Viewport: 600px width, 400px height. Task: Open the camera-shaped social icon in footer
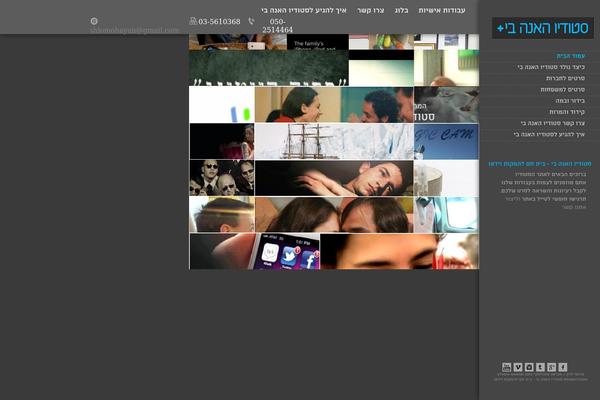click(x=529, y=367)
